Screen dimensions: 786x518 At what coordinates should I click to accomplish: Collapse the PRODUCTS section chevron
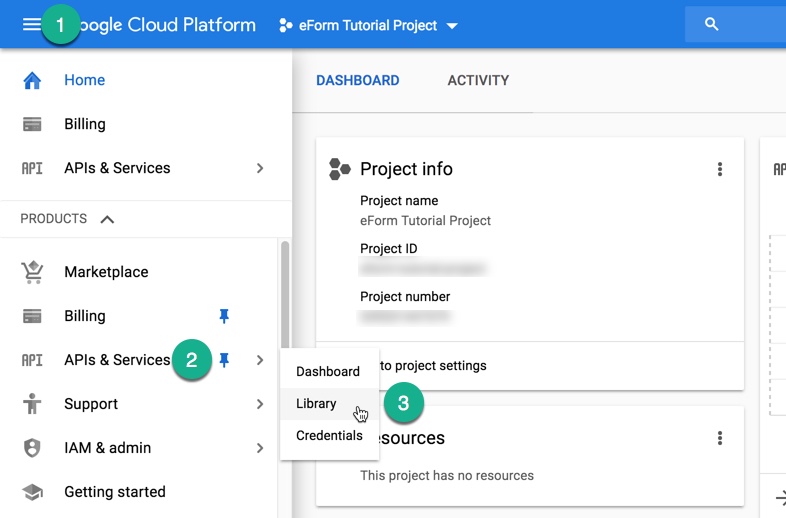pyautogui.click(x=107, y=219)
